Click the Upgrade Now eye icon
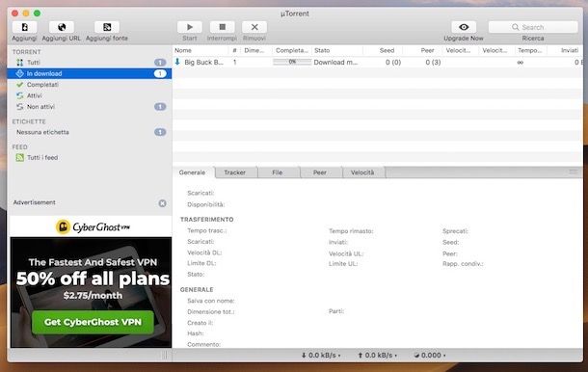The image size is (588, 372). pos(464,27)
